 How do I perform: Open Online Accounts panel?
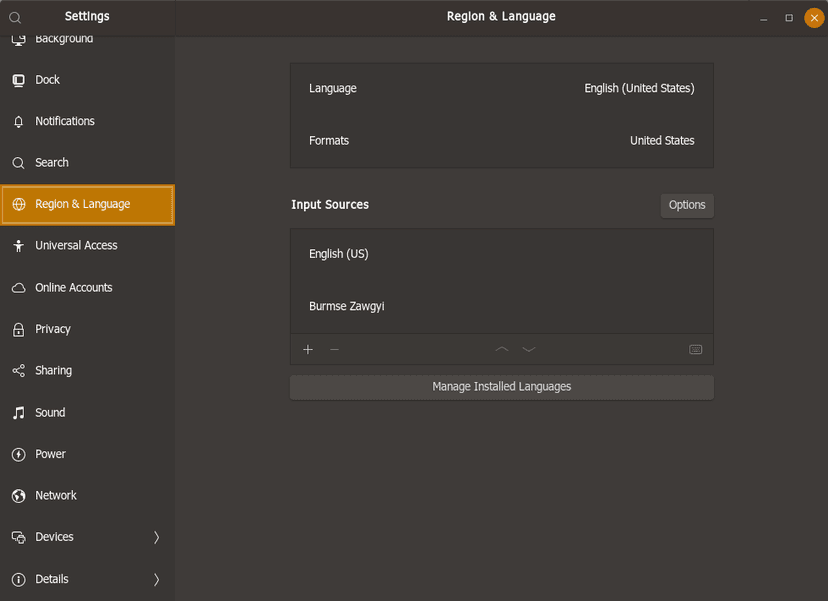pos(88,288)
